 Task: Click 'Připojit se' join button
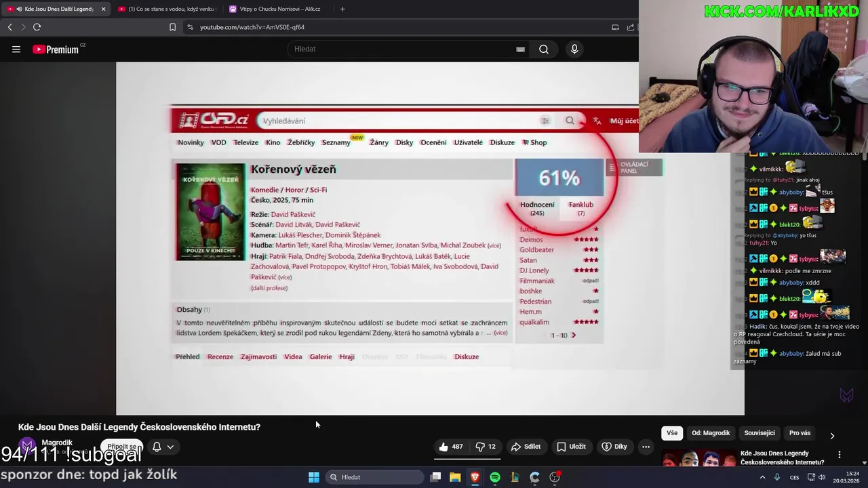point(123,447)
